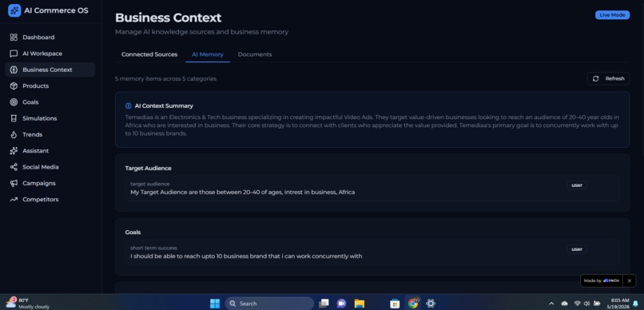Switch to Connected Sources tab
The width and height of the screenshot is (644, 310).
tap(149, 54)
